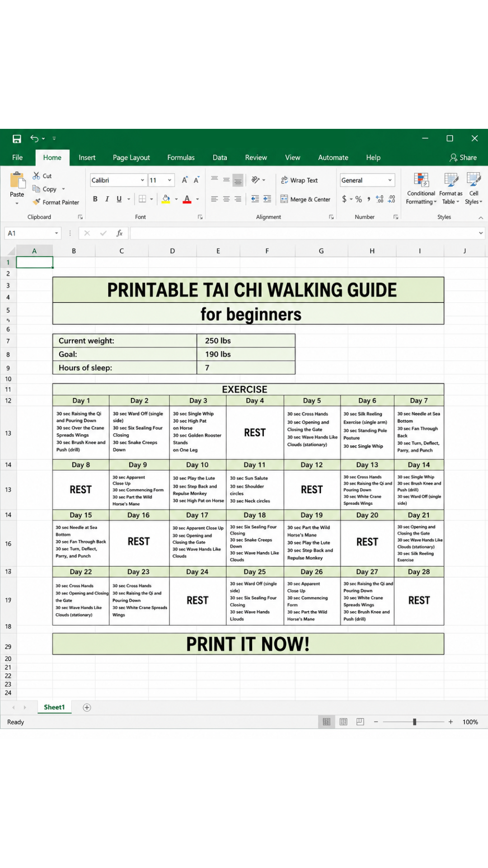Viewport: 488px width, 868px height.
Task: Open Format as Table menu
Action: point(451,189)
